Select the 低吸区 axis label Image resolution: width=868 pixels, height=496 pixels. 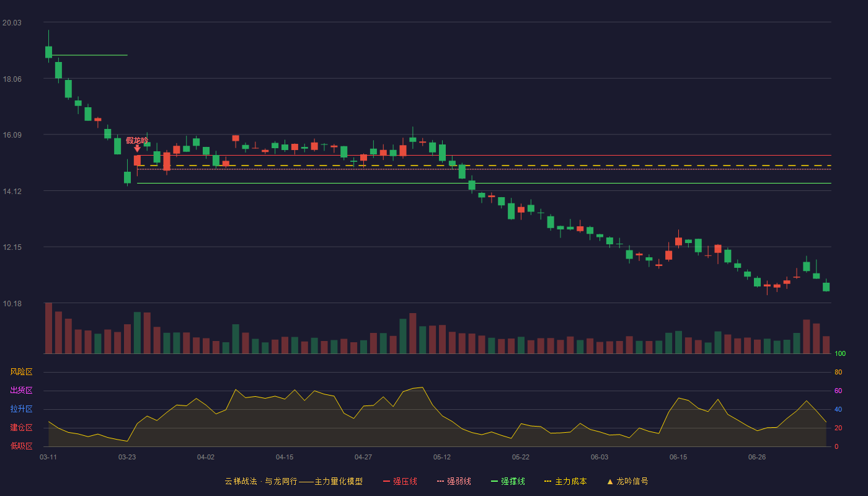22,446
